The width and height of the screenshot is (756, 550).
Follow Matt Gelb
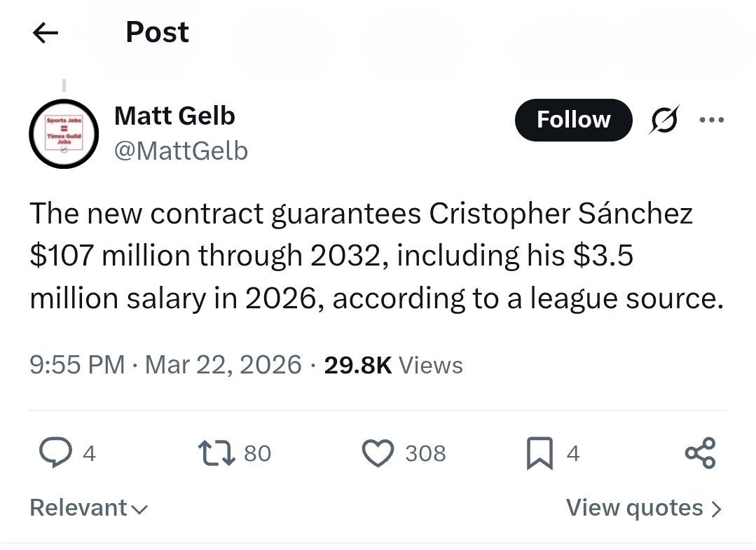[573, 120]
